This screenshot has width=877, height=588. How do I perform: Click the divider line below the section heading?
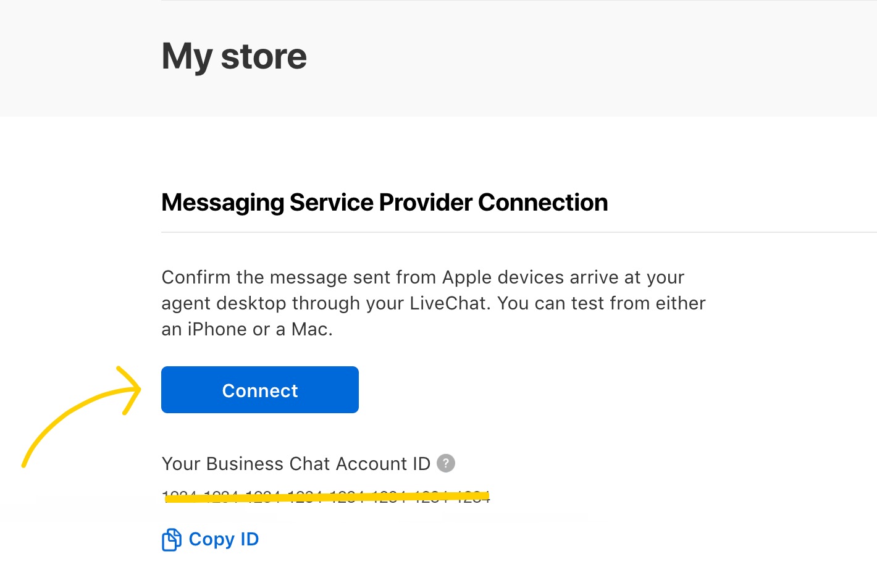click(519, 232)
